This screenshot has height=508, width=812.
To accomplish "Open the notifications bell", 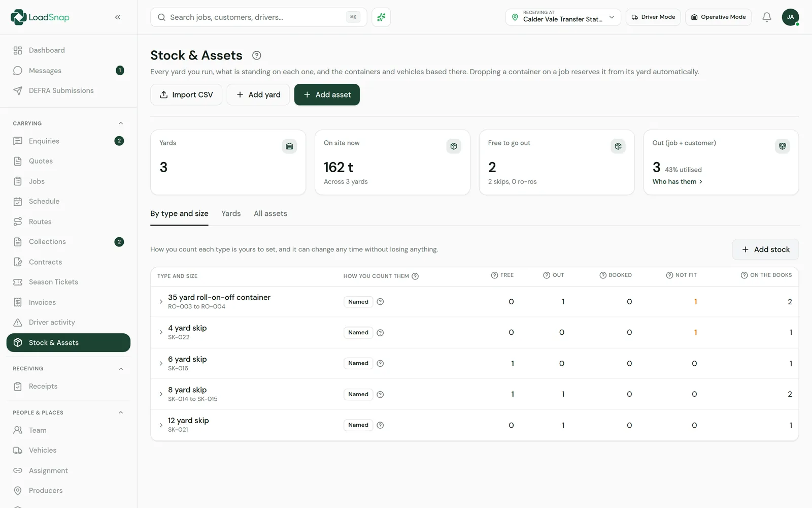I will [x=767, y=17].
